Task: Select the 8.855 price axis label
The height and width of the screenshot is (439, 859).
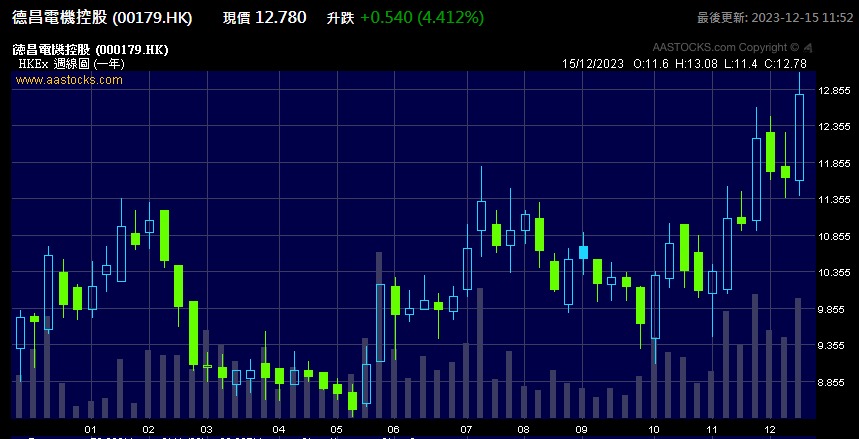Action: tap(833, 383)
